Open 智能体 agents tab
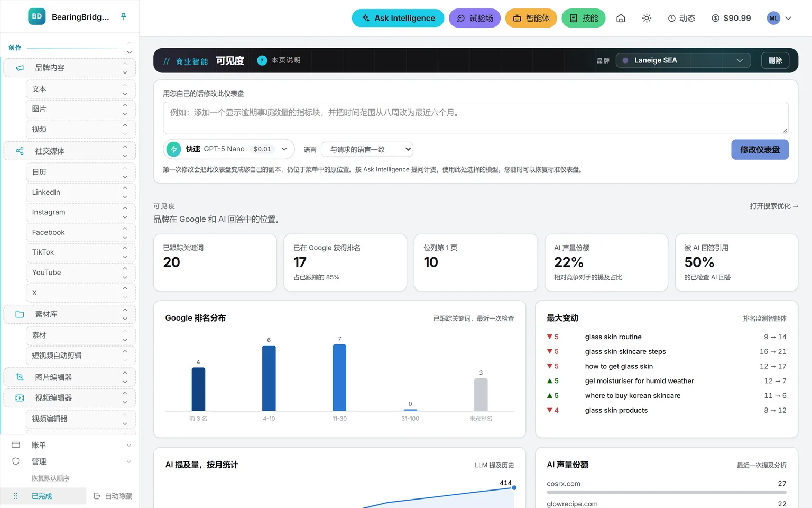The width and height of the screenshot is (812, 508). coord(531,18)
